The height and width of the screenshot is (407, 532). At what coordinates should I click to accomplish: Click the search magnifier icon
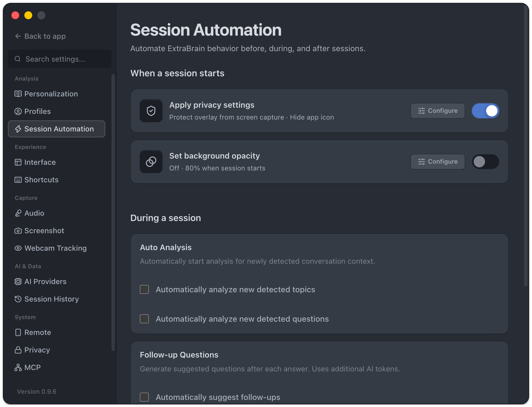[18, 59]
